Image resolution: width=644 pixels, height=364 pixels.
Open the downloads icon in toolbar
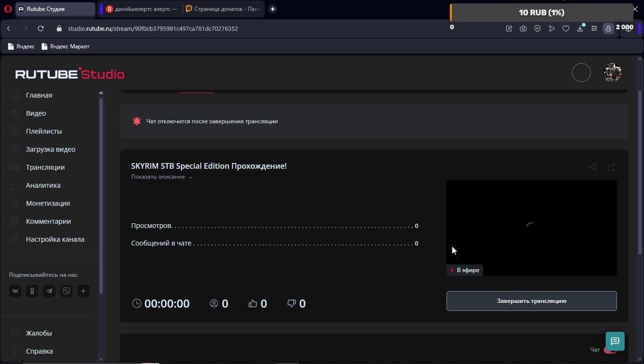click(580, 28)
